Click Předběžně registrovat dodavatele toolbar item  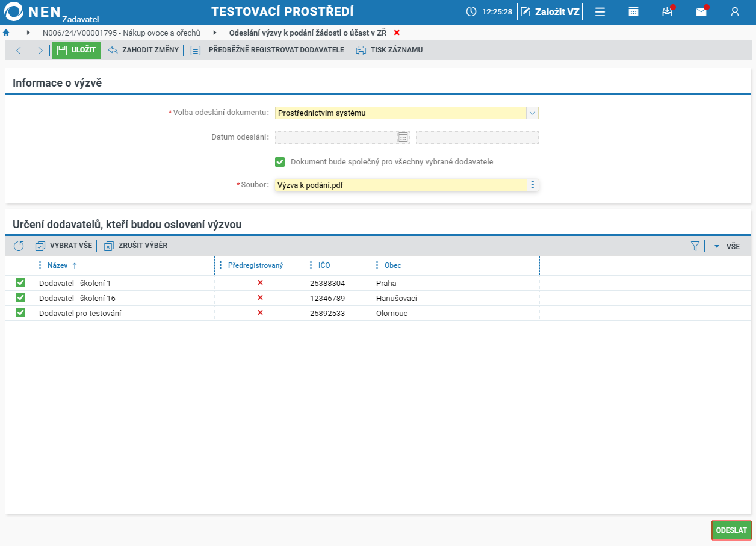point(268,50)
